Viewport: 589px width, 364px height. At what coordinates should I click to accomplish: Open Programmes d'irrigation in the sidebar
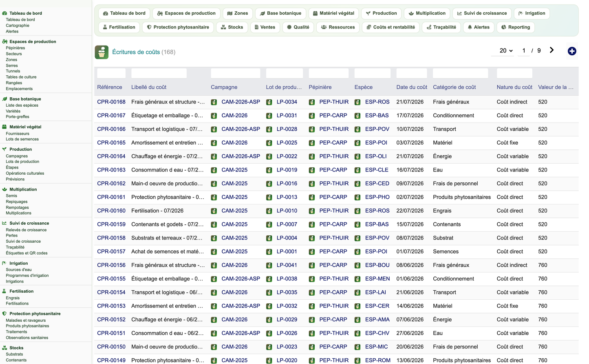coord(27,276)
